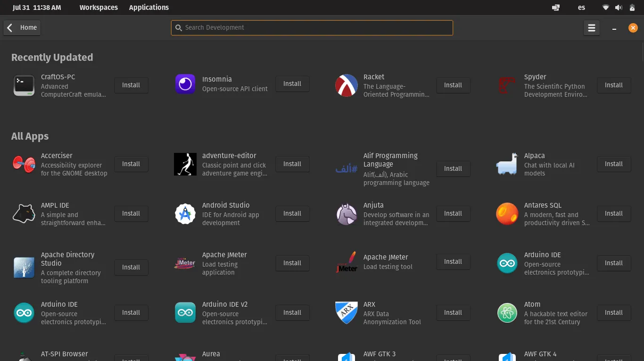Install Android Studio
644x361 pixels.
pos(292,214)
